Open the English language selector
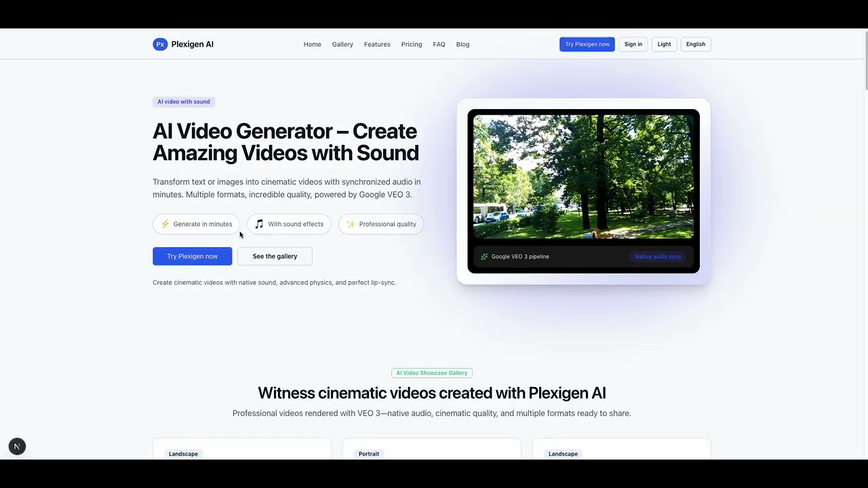Image resolution: width=868 pixels, height=488 pixels. click(x=696, y=44)
